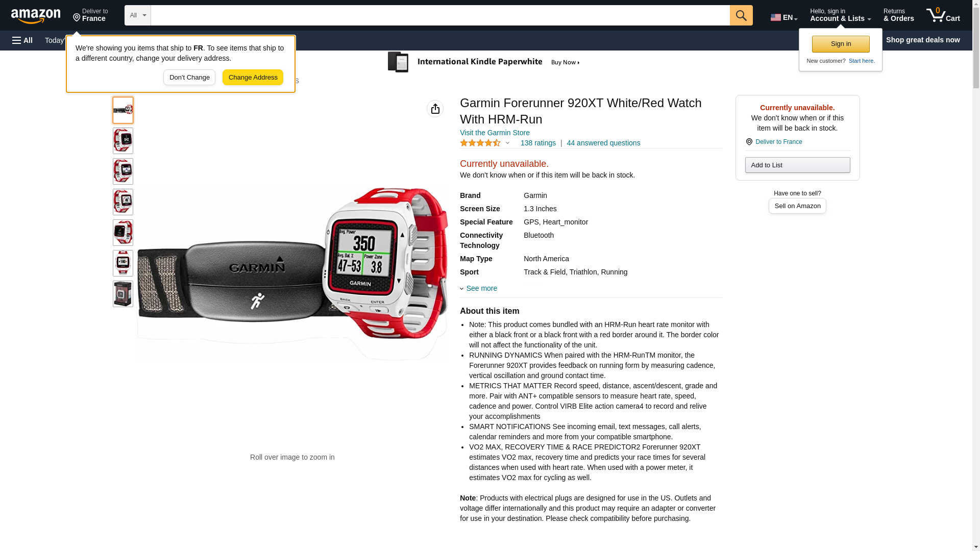Open the 44 answered questions link
Viewport: 980px width, 551px height.
point(603,143)
